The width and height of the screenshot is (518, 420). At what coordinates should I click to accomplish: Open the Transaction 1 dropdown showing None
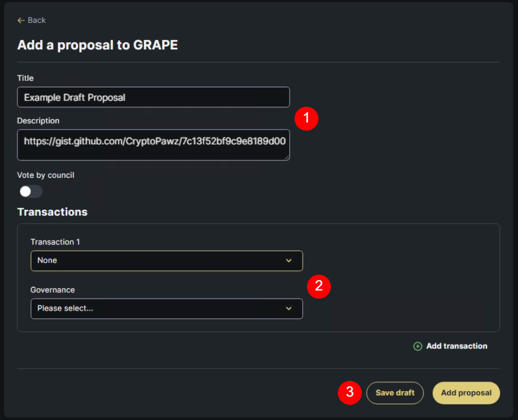[157, 261]
